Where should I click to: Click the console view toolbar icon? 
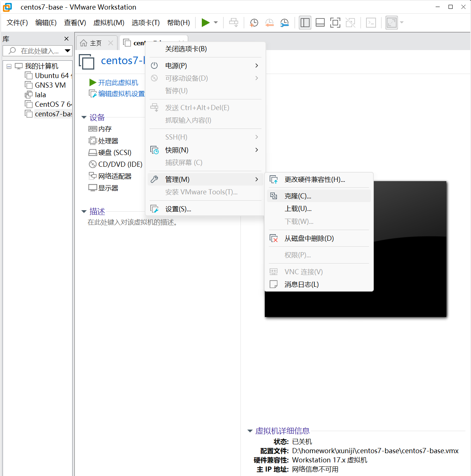[x=371, y=22]
